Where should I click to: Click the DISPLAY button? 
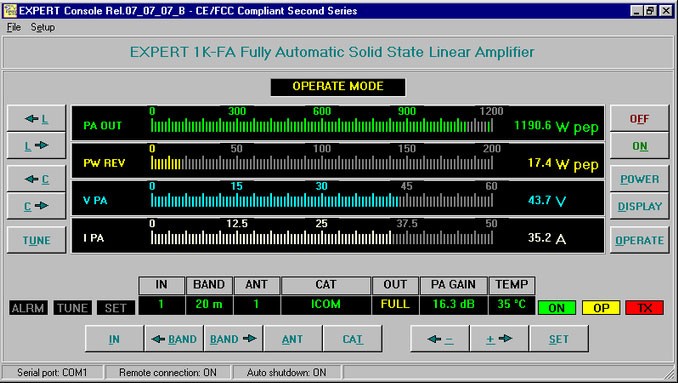(x=639, y=206)
